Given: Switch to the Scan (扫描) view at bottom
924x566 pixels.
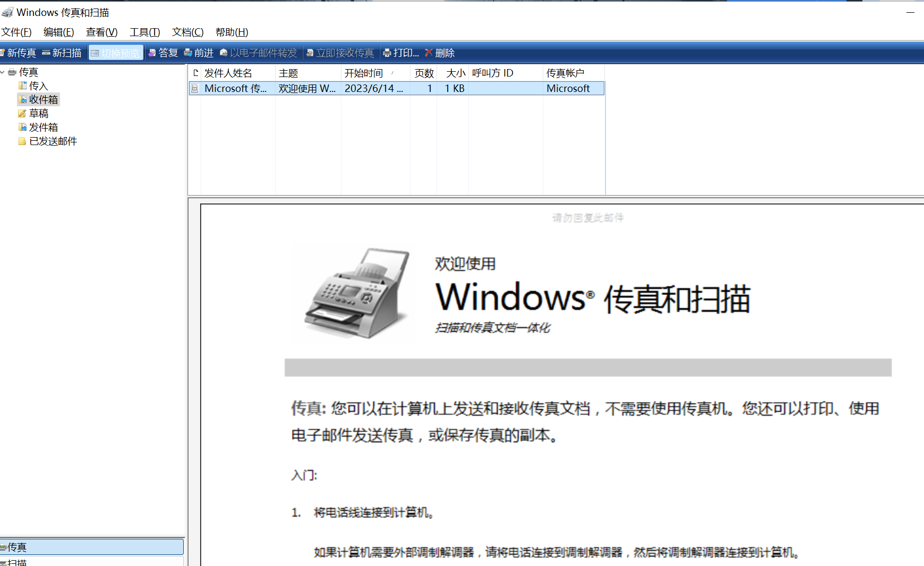Looking at the screenshot, I should coord(91,561).
